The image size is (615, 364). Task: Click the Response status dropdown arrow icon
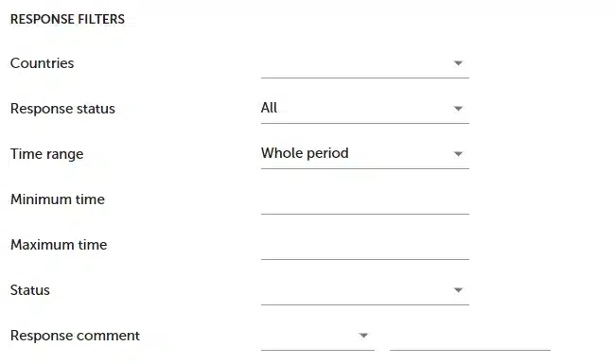coord(458,109)
